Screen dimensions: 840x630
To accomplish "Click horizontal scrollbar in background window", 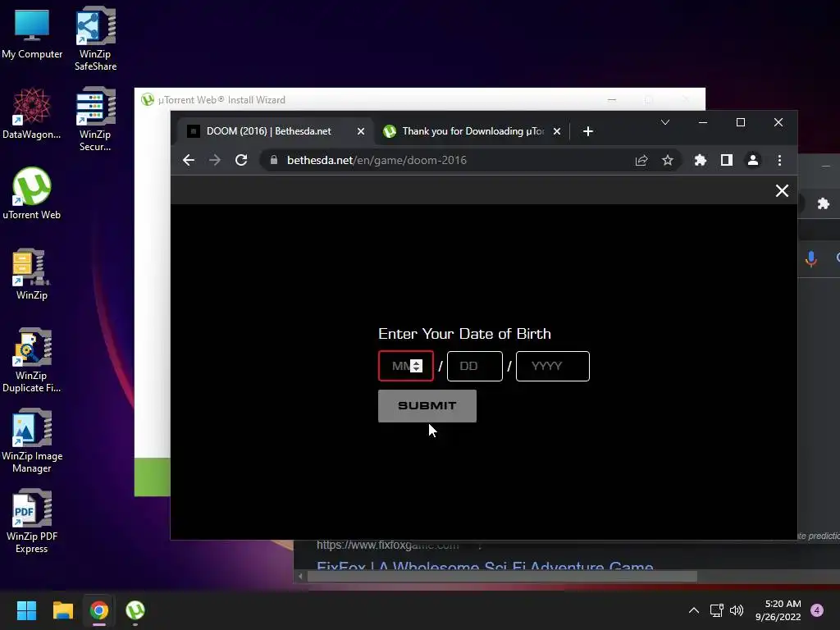I will pyautogui.click(x=502, y=577).
